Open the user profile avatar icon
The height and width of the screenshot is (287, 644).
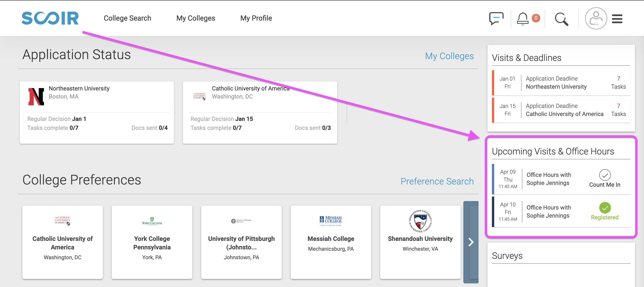click(x=596, y=18)
